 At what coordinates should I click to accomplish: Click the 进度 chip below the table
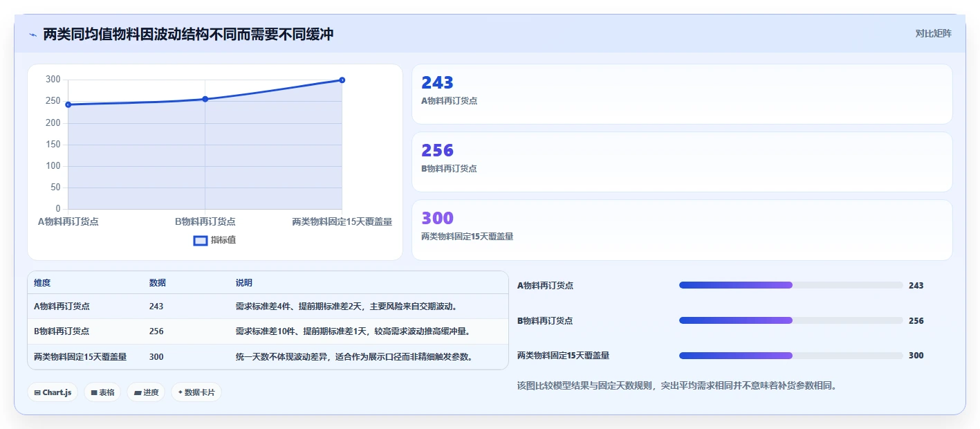point(146,392)
